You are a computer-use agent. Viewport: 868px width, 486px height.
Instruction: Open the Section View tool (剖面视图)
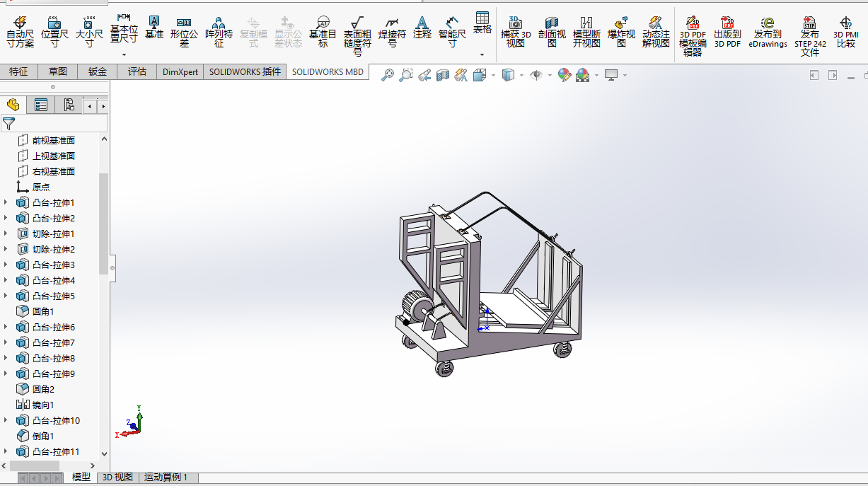coord(552,32)
